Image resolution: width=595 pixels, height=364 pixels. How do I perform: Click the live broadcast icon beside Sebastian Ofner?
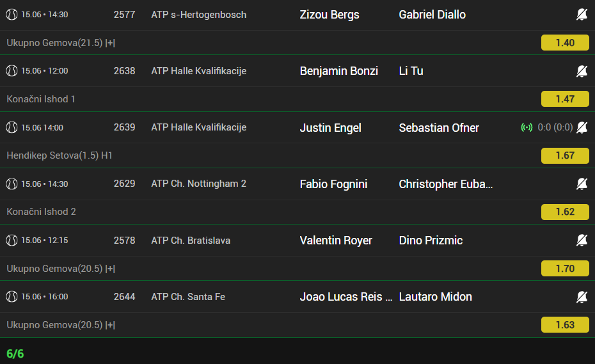click(x=527, y=127)
